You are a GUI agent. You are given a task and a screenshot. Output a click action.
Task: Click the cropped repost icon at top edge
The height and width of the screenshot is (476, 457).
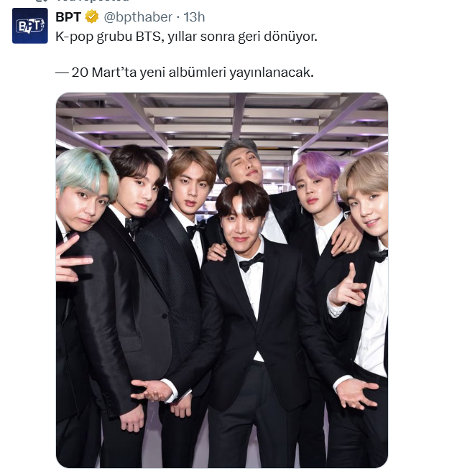coord(41,1)
